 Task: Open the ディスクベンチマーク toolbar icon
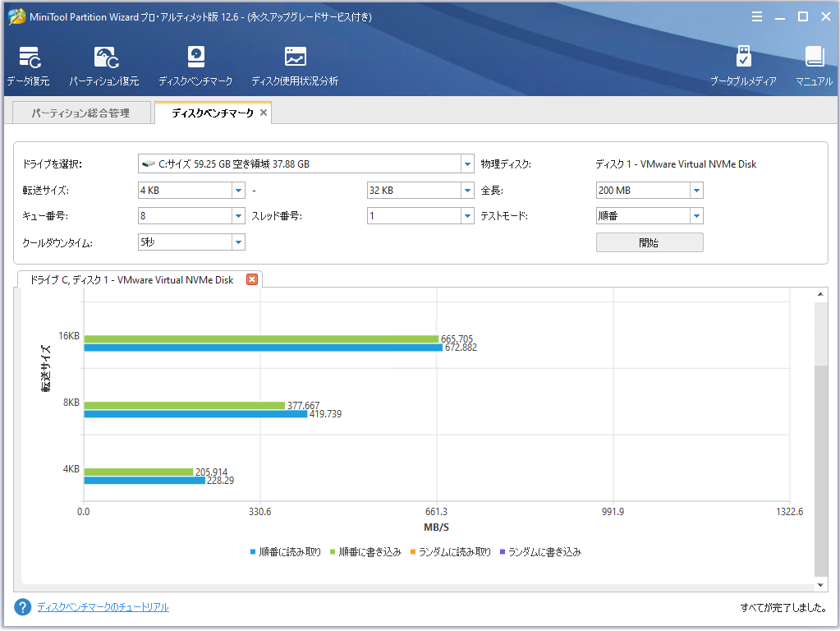pos(195,67)
